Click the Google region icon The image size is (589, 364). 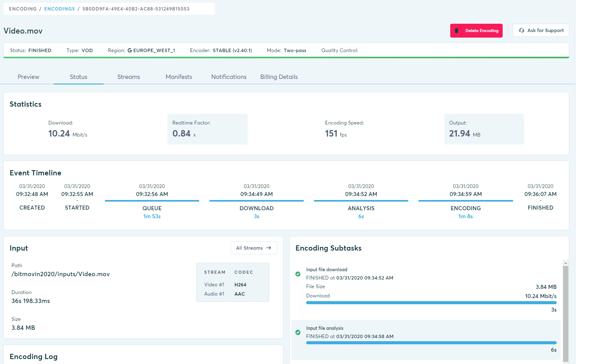pos(130,50)
